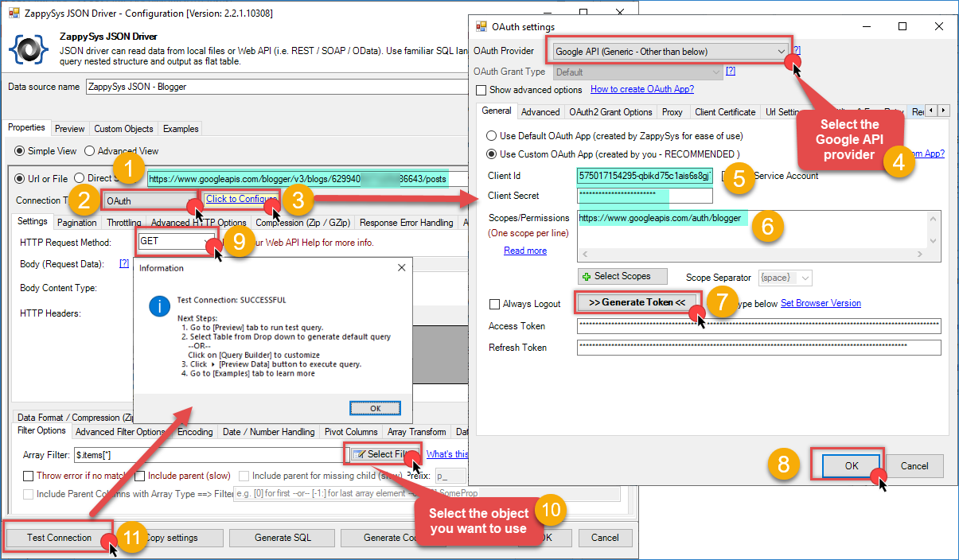Viewport: 959px width, 560px height.
Task: Click help link beside OAuth Provider dropdown
Action: pos(796,50)
